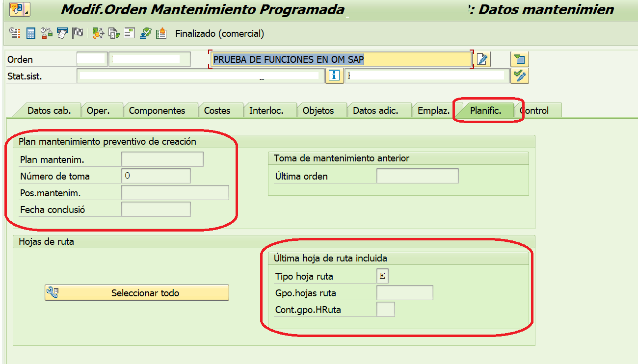Image resolution: width=638 pixels, height=364 pixels.
Task: Click the calculator icon in the toolbar
Action: (31, 33)
